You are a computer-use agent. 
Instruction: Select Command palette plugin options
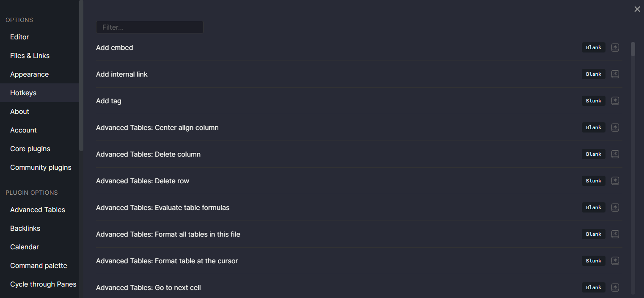39,265
